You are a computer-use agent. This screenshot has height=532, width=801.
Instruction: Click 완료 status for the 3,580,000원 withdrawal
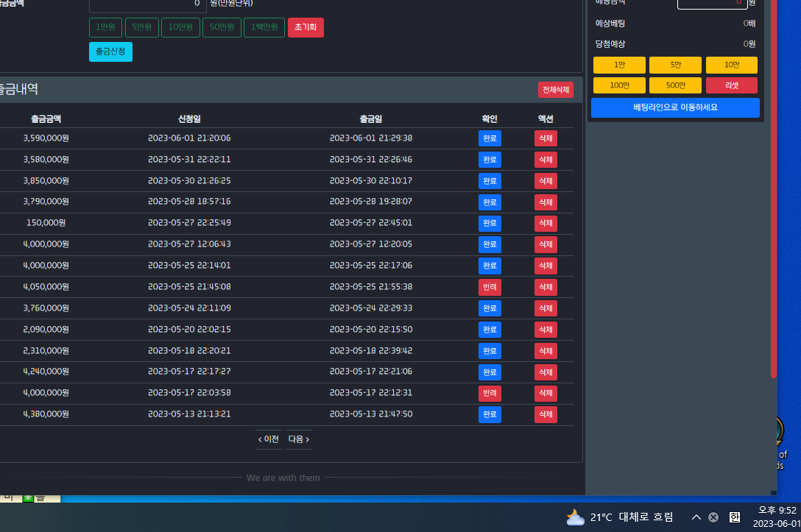tap(490, 160)
